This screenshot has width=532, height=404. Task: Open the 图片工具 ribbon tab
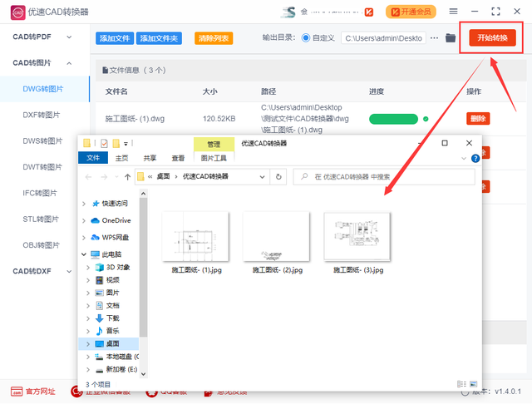tap(214, 158)
